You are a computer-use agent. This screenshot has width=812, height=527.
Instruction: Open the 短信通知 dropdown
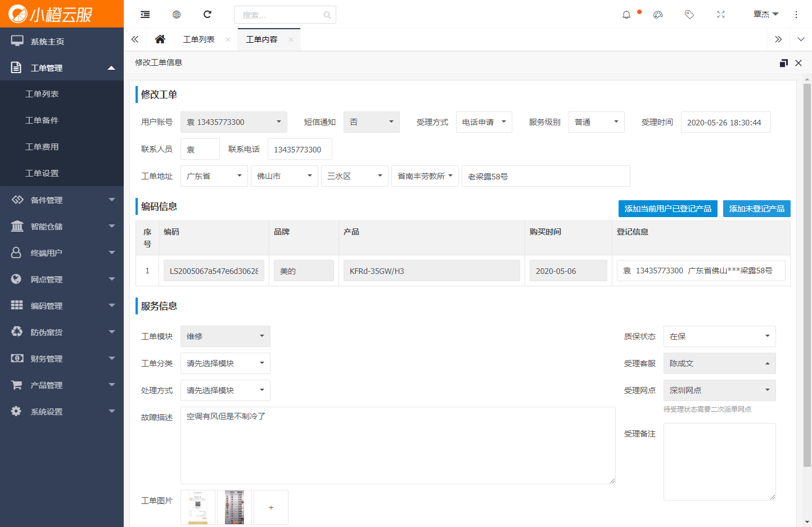pos(372,122)
